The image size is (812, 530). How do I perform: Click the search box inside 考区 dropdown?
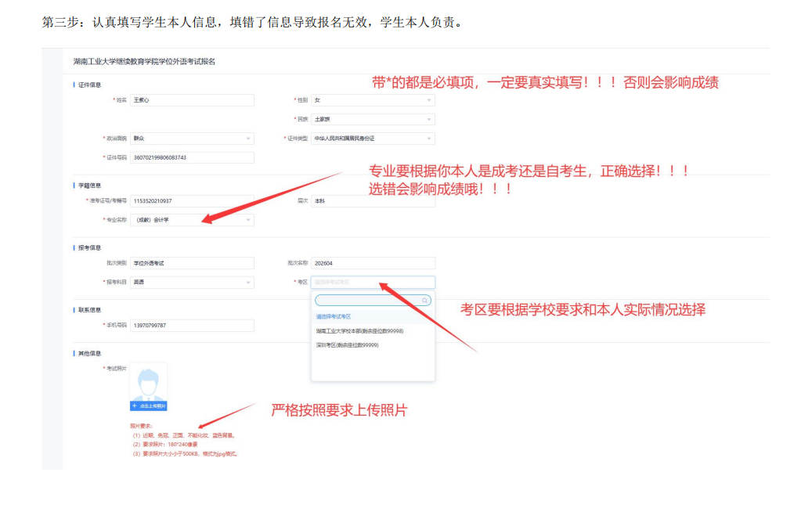pyautogui.click(x=368, y=301)
